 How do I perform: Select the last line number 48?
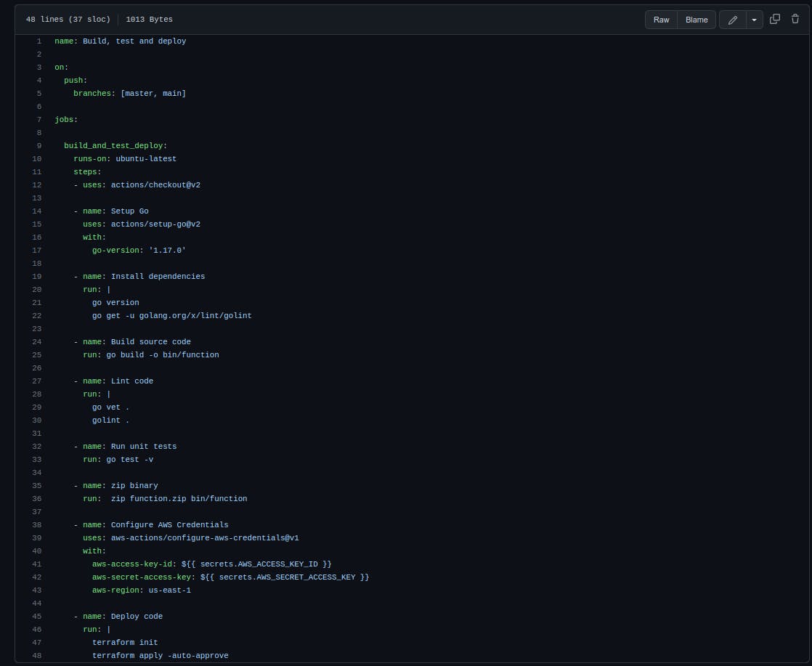[x=36, y=656]
